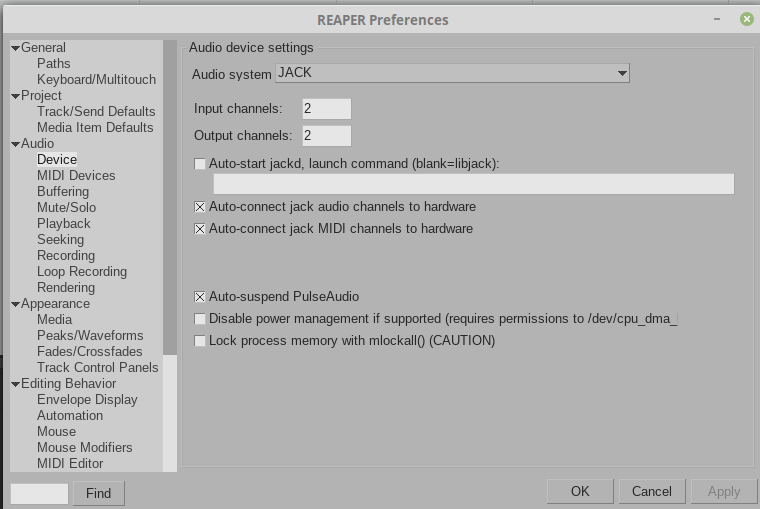
Task: Uncheck Auto-connect jack audio channels to hardware
Action: pos(200,207)
